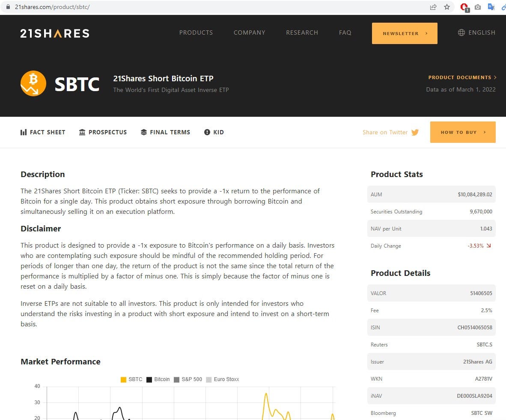Viewport: 506px width, 420px height.
Task: Click Securities Outstanding value 9,670,000
Action: 481,211
